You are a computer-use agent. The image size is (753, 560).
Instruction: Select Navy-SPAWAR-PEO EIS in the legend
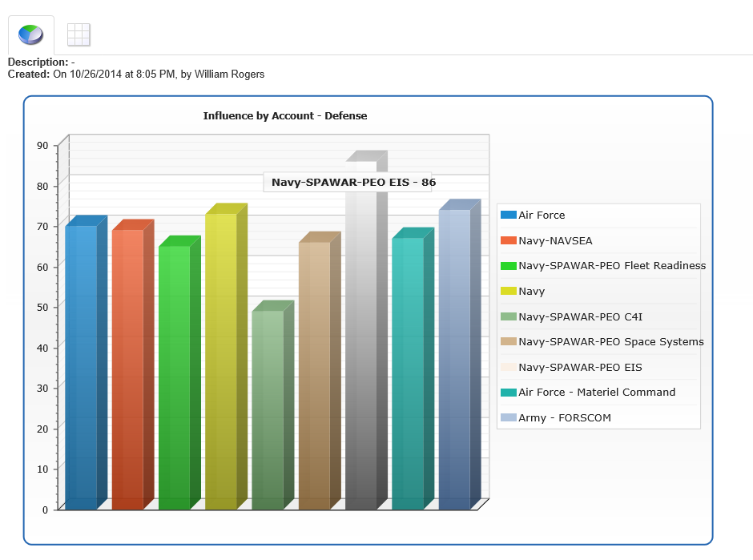580,367
